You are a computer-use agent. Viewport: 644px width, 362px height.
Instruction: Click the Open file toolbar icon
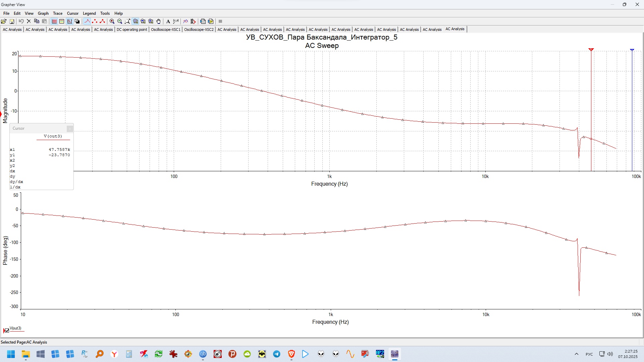point(4,21)
